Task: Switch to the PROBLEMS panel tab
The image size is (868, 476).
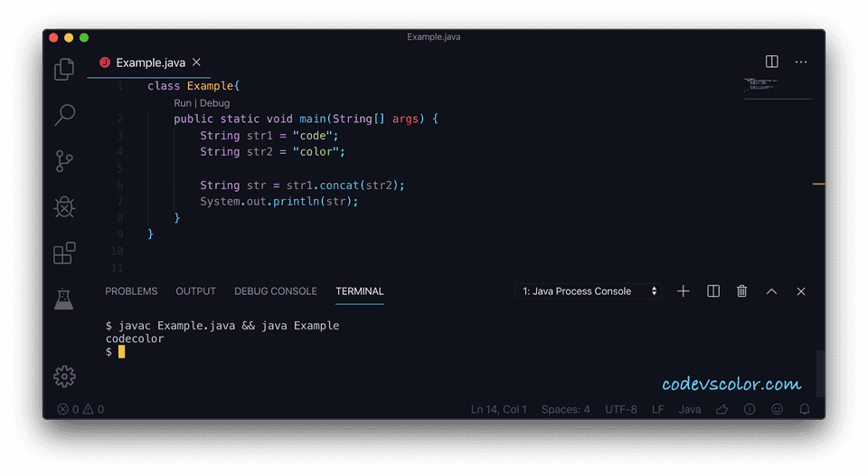Action: coord(131,290)
